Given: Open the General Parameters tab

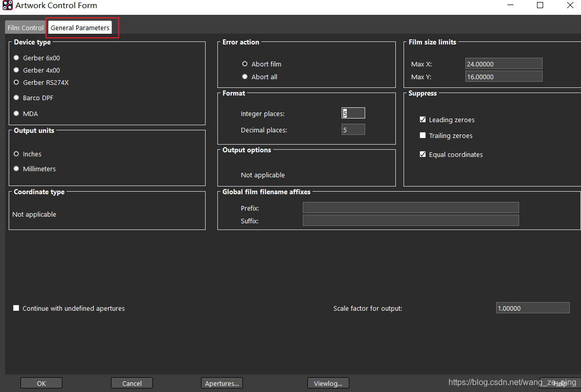Looking at the screenshot, I should 80,28.
